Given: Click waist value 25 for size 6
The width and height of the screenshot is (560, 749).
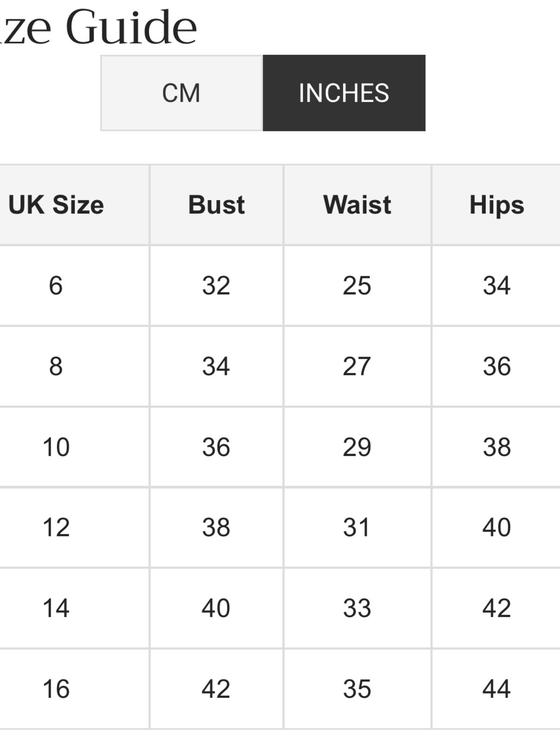Looking at the screenshot, I should coord(357,285).
